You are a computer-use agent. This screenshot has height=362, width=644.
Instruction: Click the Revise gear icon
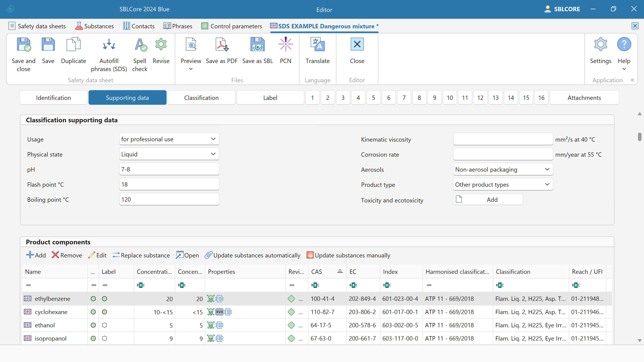(x=161, y=44)
